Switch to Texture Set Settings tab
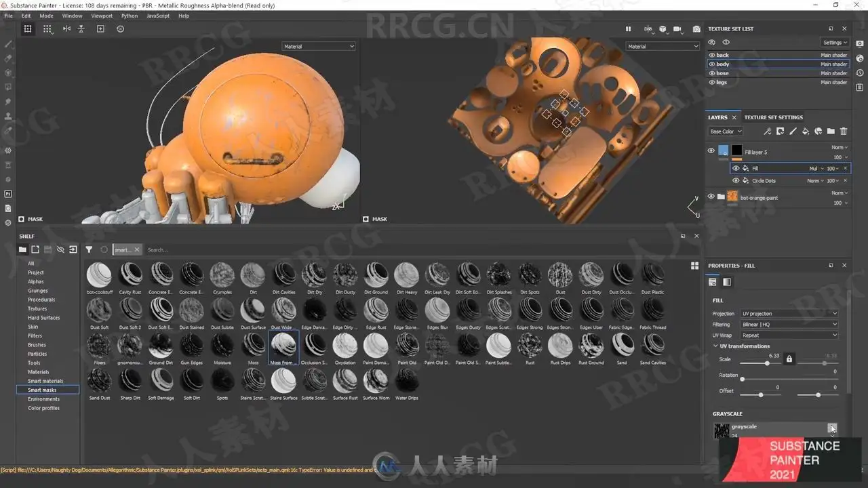The height and width of the screenshot is (488, 868). (x=773, y=117)
